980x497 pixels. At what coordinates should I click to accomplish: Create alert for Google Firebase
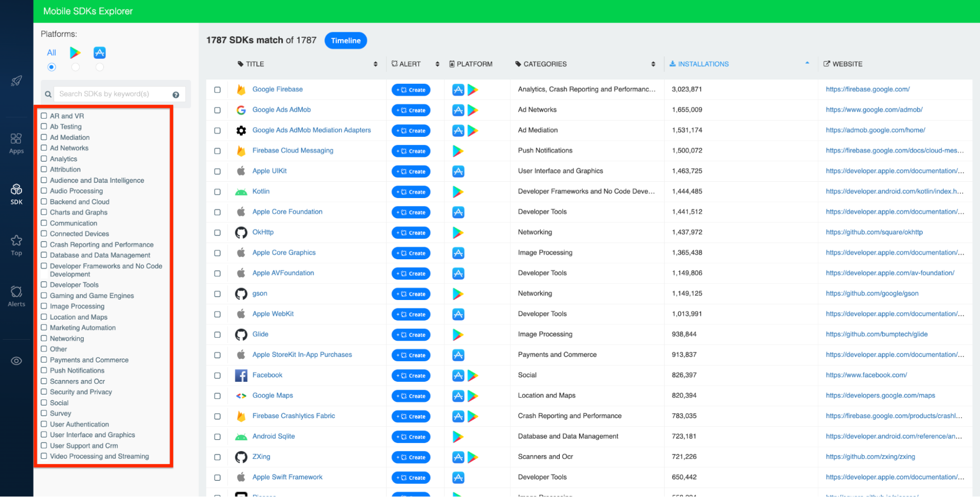tap(411, 90)
